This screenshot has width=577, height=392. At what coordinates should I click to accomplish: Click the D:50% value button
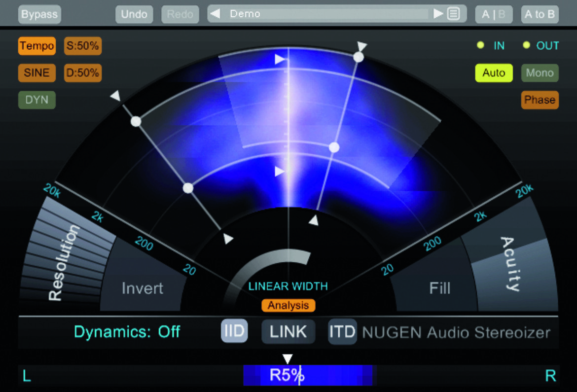click(83, 73)
